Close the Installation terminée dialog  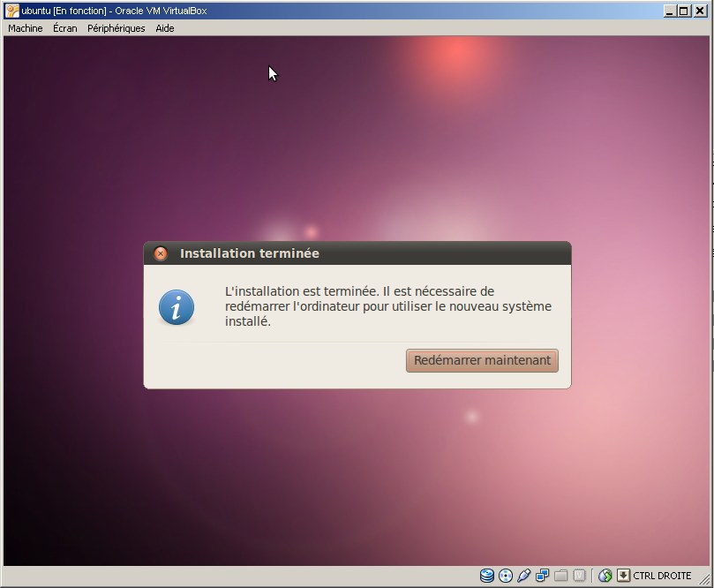pyautogui.click(x=161, y=253)
